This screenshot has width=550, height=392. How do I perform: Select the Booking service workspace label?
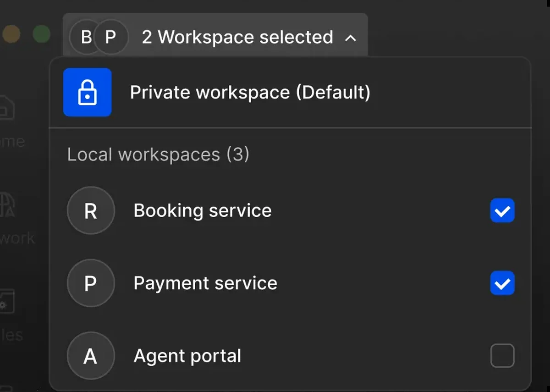(x=203, y=210)
